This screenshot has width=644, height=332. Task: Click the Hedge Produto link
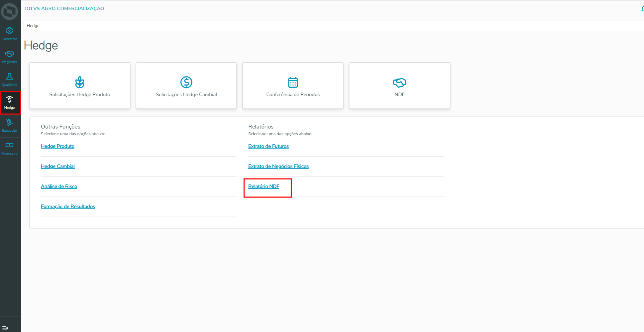click(x=57, y=146)
